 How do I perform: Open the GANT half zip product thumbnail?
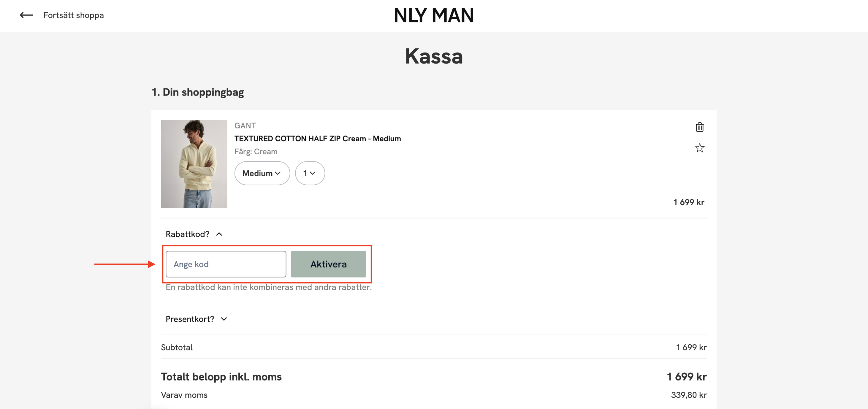point(194,164)
